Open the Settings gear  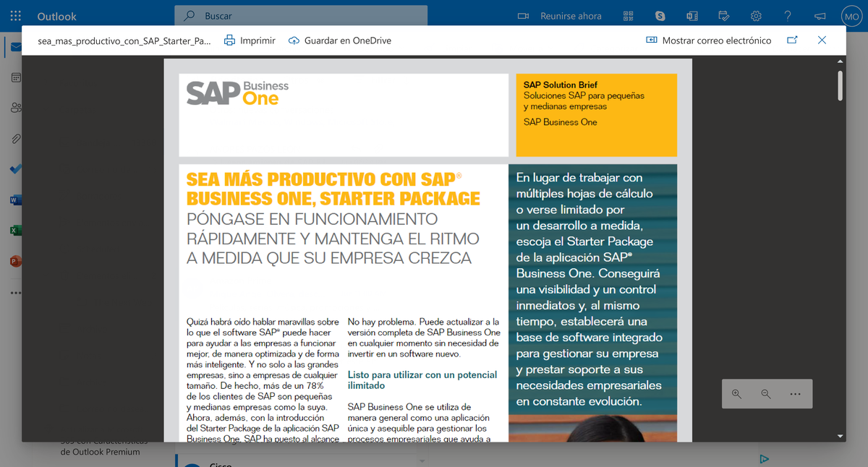coord(755,15)
